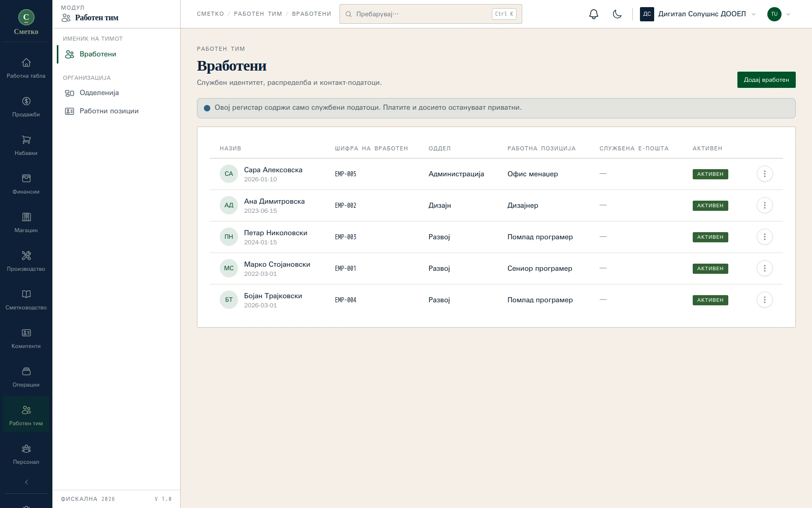The image size is (812, 508).
Task: Open the Операции module
Action: point(26,377)
